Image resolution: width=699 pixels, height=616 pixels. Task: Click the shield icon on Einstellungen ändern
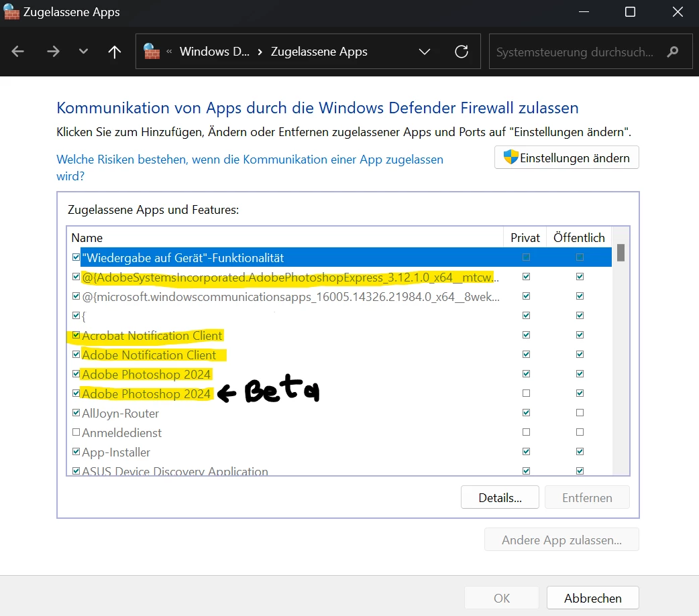click(x=511, y=158)
